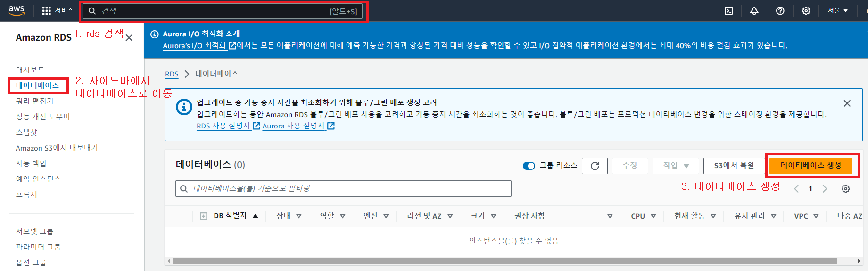Sort by 유지 관리 column
This screenshot has width=868, height=271.
click(x=755, y=216)
